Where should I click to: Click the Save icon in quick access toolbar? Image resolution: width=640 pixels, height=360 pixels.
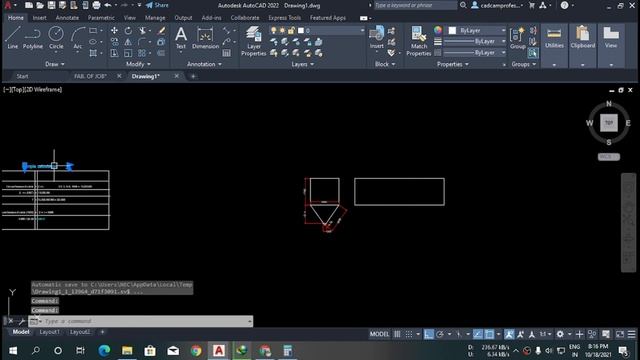point(51,5)
